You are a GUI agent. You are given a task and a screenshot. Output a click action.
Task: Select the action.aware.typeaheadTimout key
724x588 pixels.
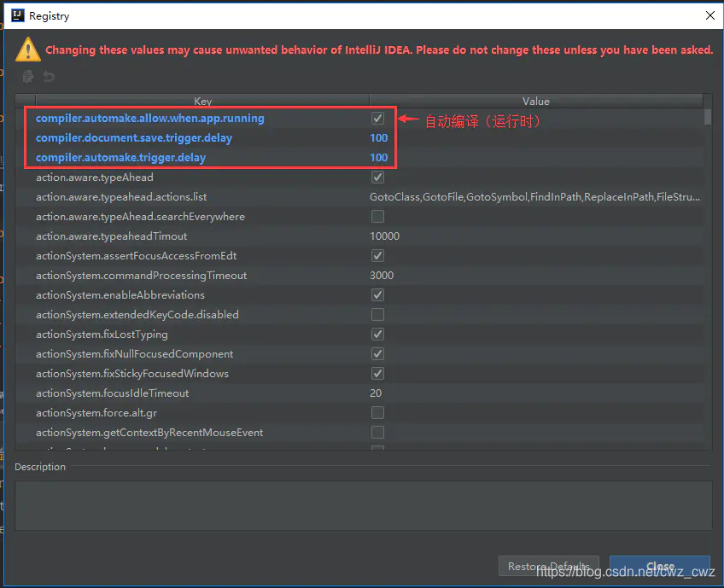111,236
